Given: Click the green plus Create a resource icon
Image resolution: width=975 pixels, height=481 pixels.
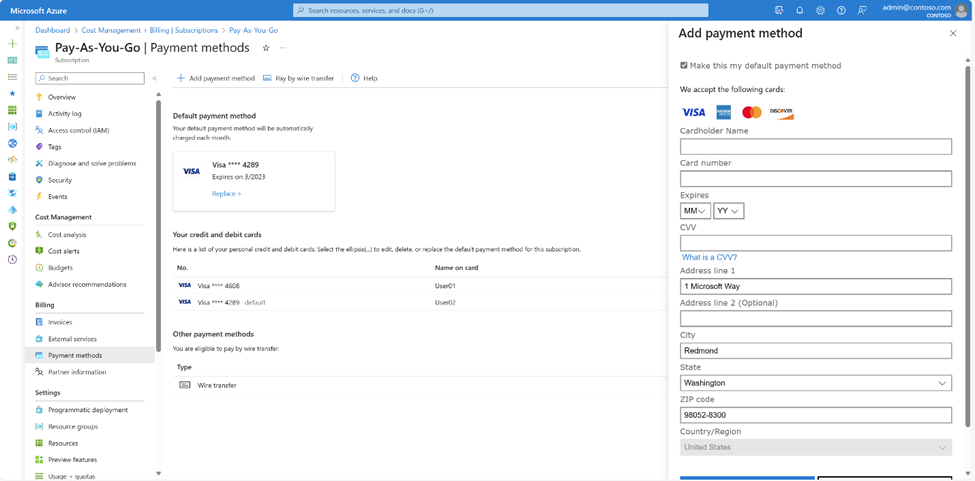Looking at the screenshot, I should (x=12, y=44).
